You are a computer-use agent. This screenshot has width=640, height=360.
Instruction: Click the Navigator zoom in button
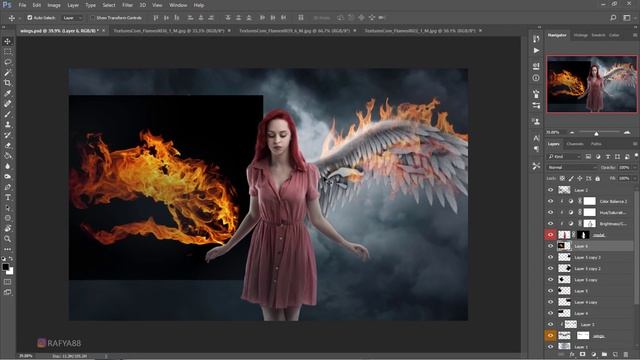(x=627, y=133)
